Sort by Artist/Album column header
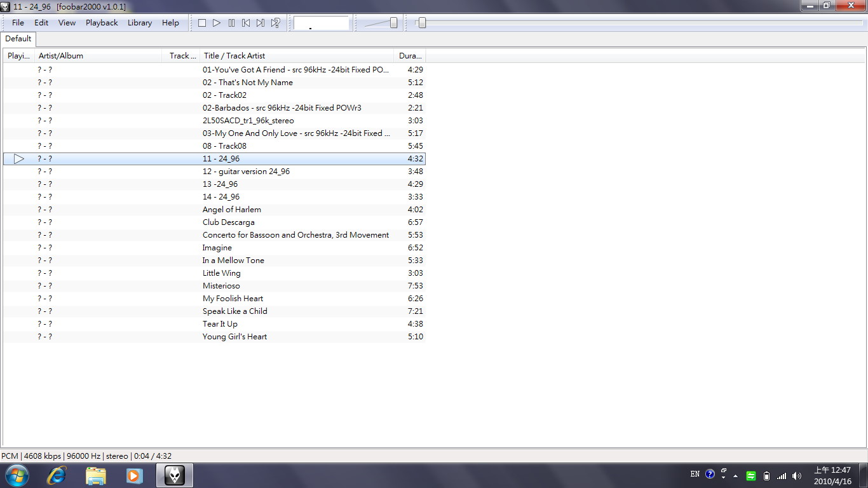This screenshot has width=868, height=488. [x=98, y=56]
